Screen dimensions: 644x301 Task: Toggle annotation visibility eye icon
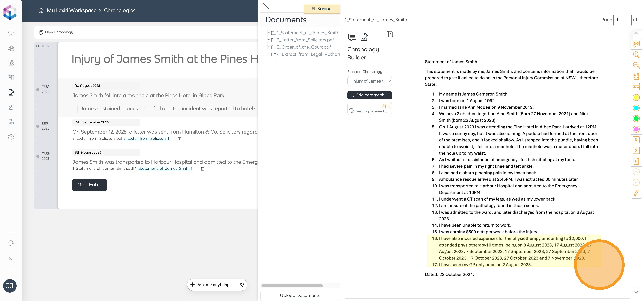636,44
